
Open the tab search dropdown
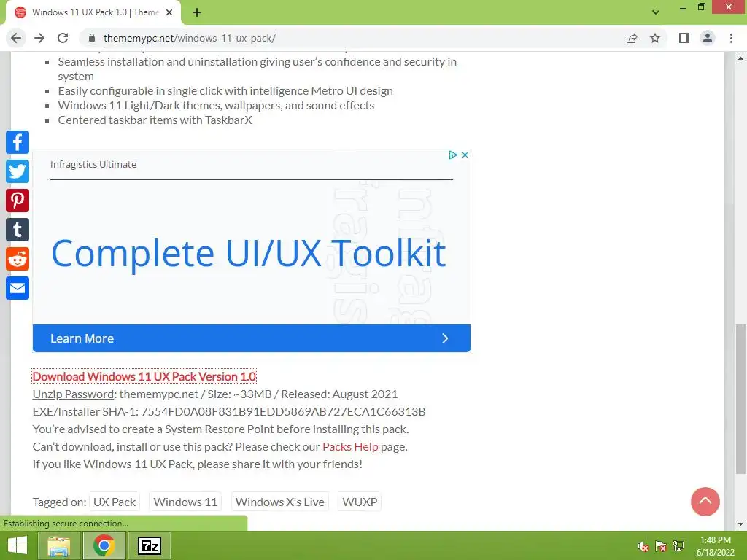tap(656, 12)
